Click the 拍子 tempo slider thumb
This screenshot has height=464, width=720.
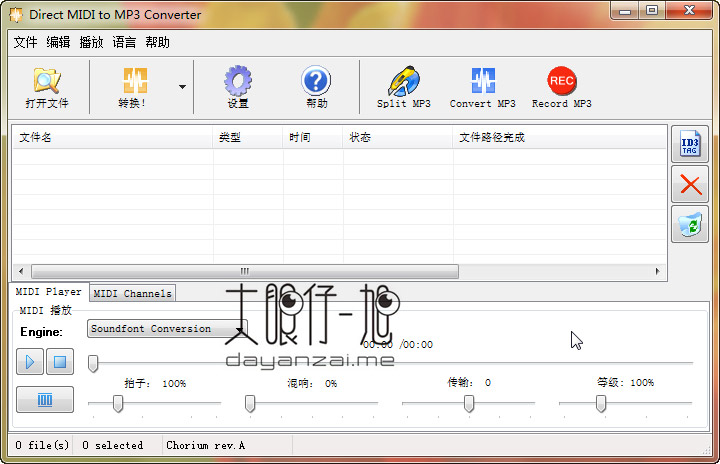[118, 403]
